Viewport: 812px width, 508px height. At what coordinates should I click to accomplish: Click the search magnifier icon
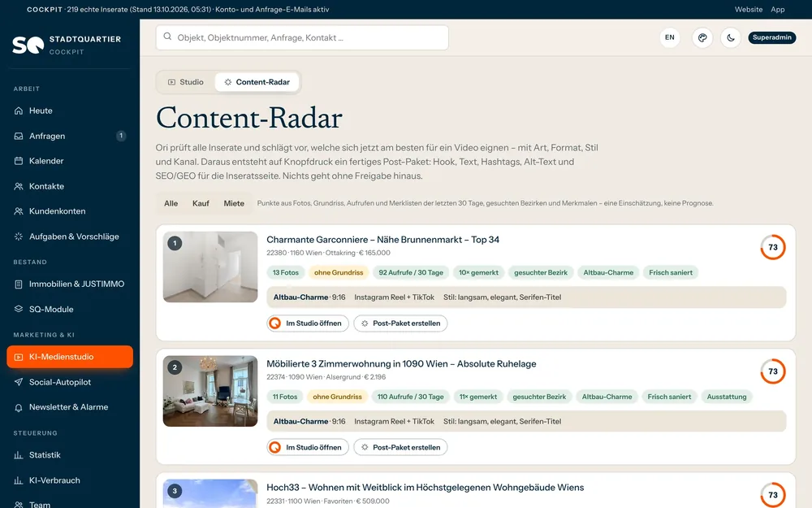167,37
